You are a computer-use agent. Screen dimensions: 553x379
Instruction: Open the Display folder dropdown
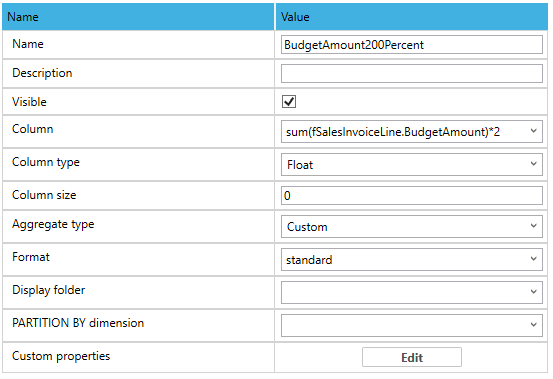[412, 292]
